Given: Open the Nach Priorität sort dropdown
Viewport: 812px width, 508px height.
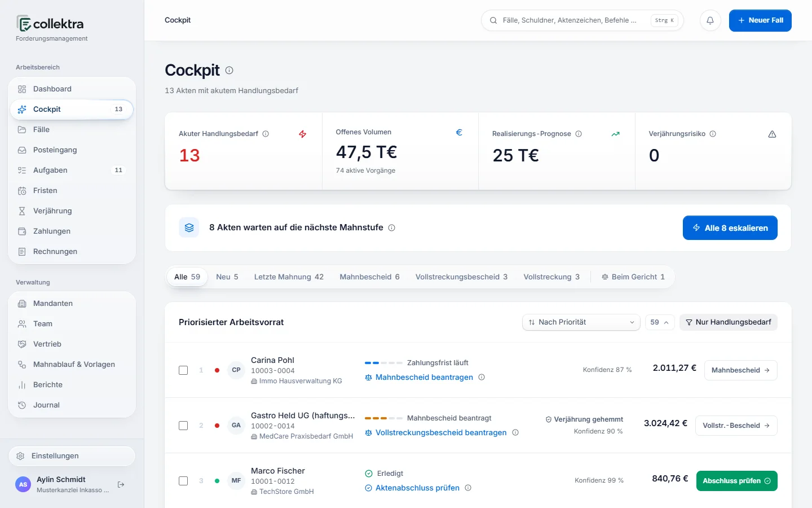Looking at the screenshot, I should click(x=581, y=322).
